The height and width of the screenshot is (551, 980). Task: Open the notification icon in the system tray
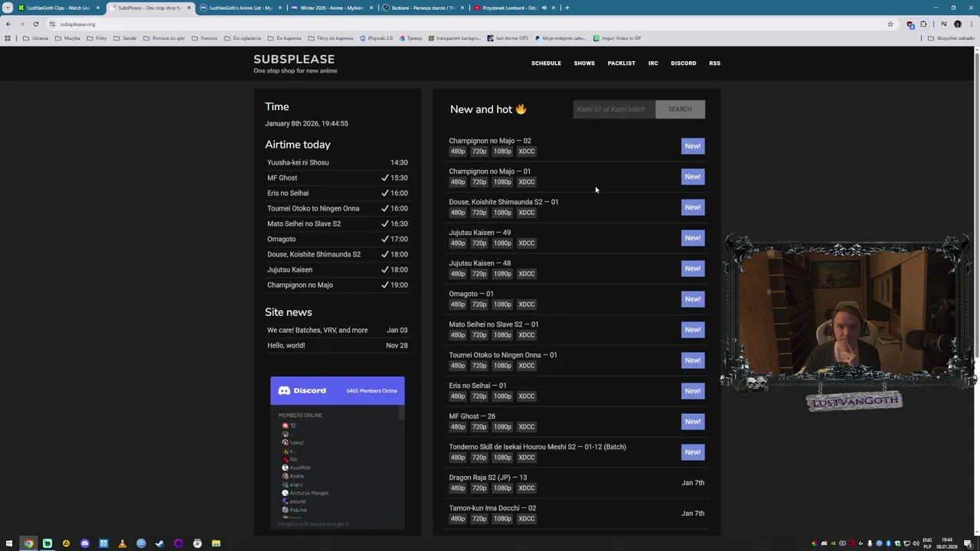point(968,543)
